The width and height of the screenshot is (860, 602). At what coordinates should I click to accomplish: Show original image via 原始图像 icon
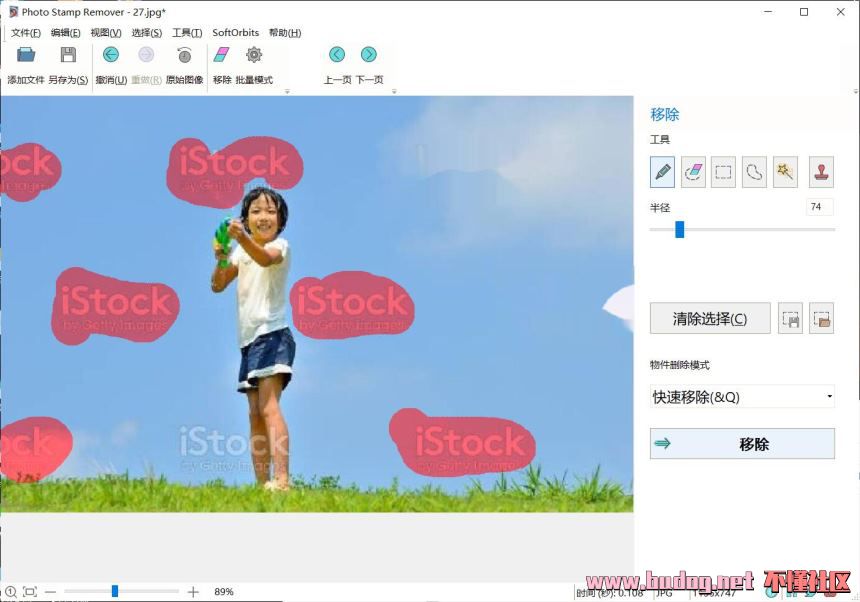[x=184, y=55]
